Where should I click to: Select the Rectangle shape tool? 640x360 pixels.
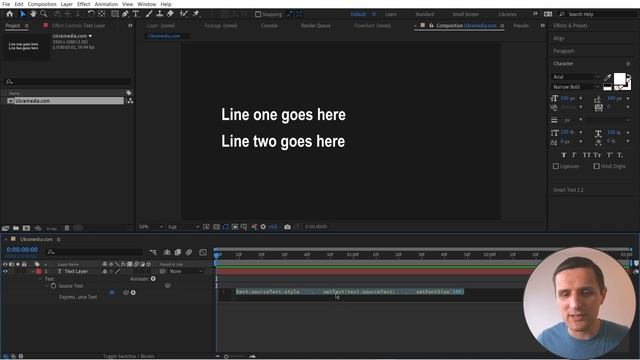point(115,14)
